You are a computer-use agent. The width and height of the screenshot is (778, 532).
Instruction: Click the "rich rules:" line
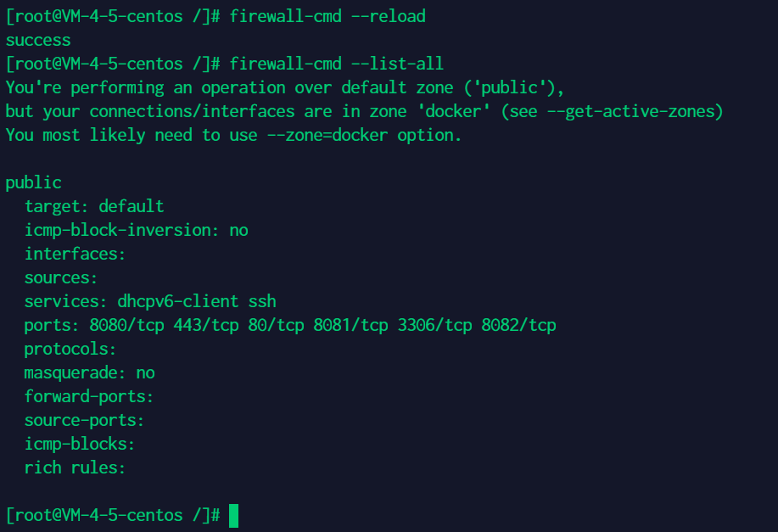tap(75, 468)
